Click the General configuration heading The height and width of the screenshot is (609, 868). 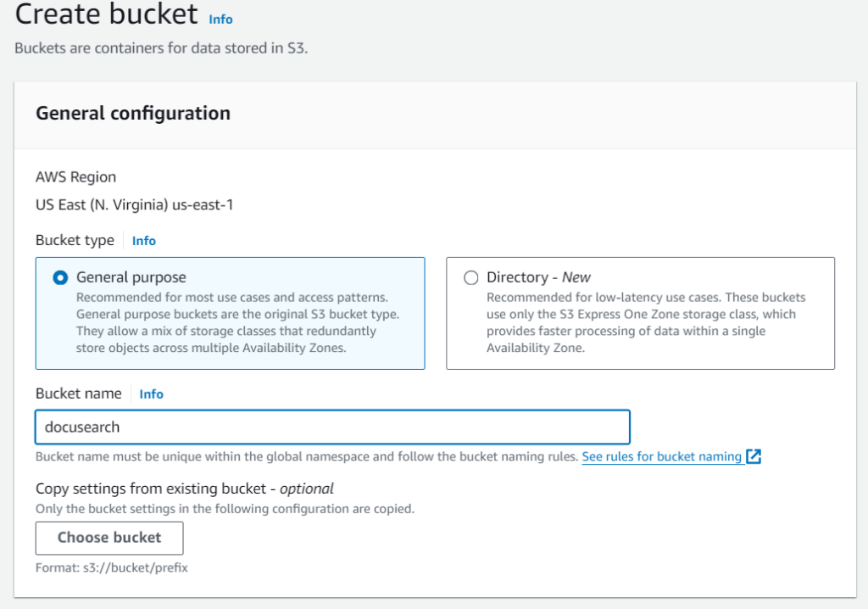click(133, 114)
